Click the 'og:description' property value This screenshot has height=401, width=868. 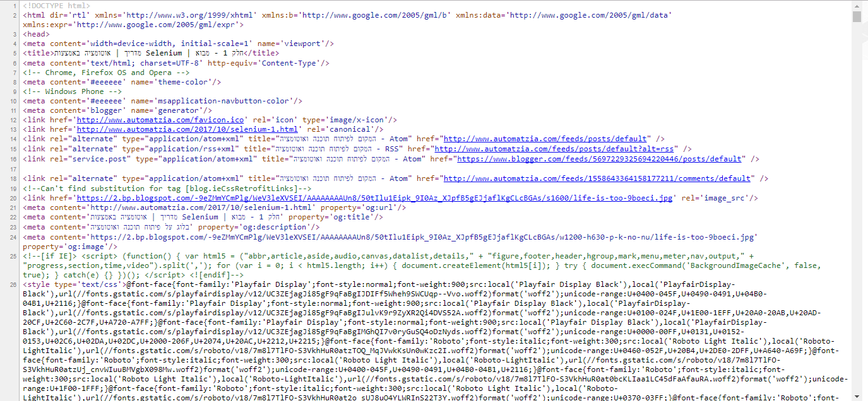[276, 227]
